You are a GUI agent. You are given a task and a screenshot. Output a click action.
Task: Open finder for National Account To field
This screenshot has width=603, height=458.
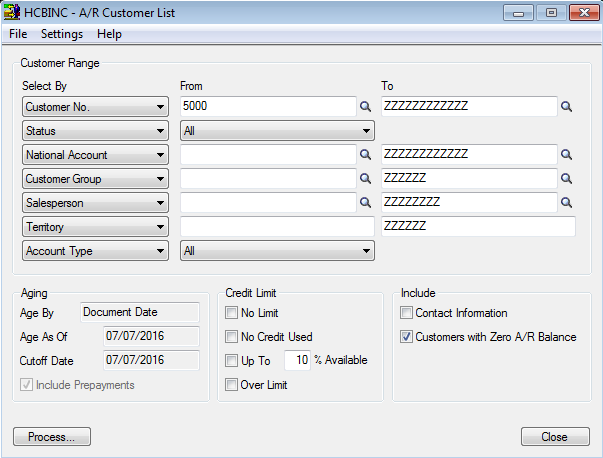566,155
